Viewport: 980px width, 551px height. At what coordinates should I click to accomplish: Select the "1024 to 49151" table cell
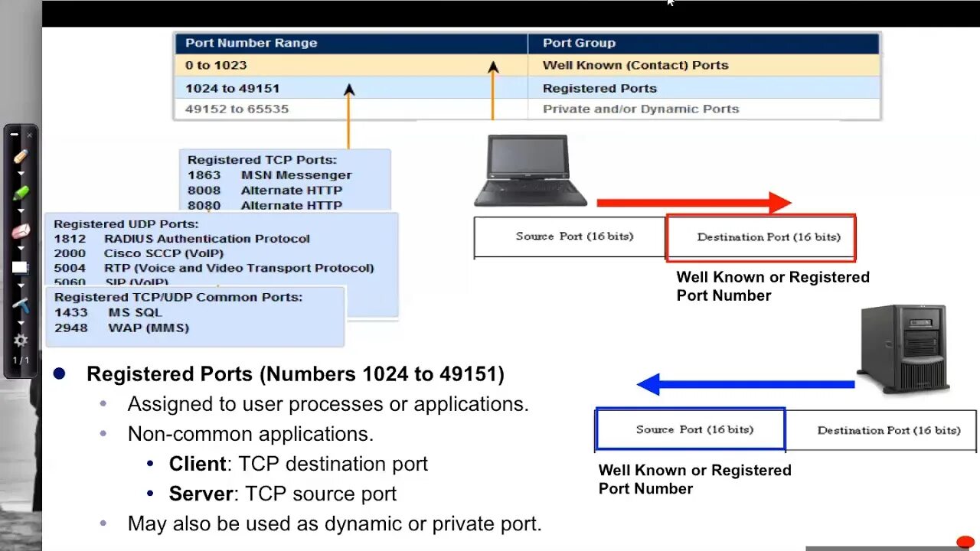coord(351,88)
